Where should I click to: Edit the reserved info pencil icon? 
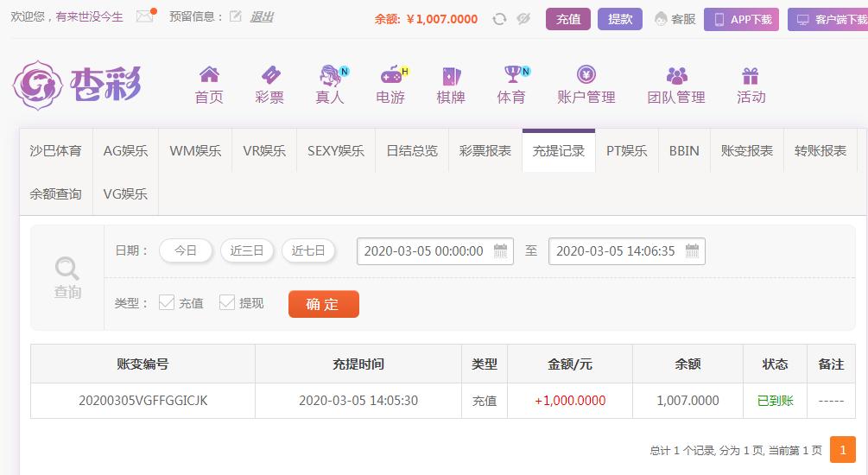click(235, 16)
